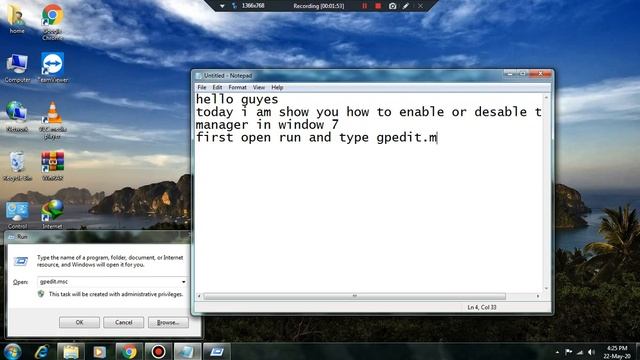The height and width of the screenshot is (360, 640).
Task: Open Notepad's Edit menu
Action: point(217,87)
